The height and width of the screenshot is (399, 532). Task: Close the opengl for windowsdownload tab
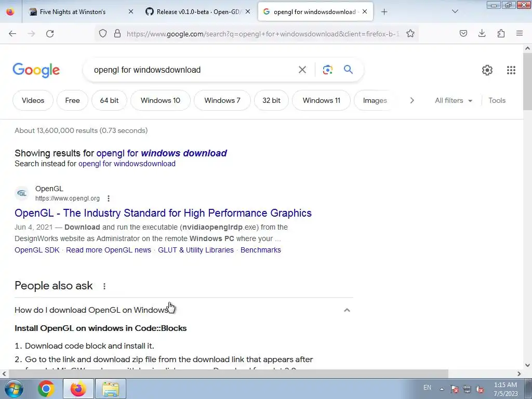(365, 12)
